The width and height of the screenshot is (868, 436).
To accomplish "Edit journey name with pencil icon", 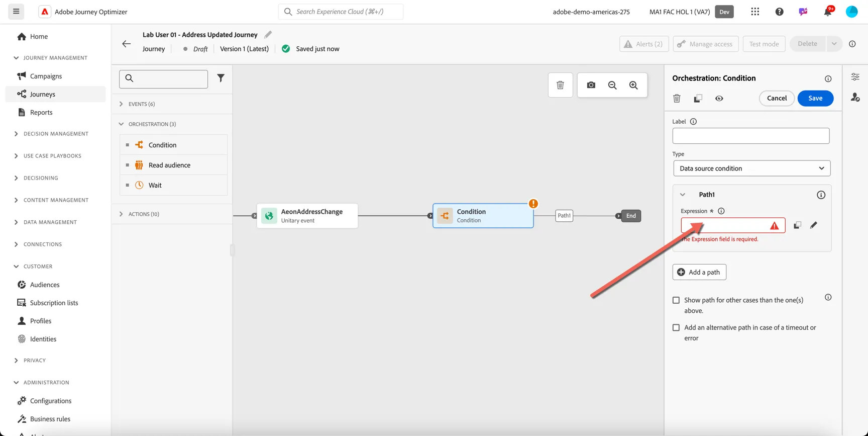I will coord(268,35).
